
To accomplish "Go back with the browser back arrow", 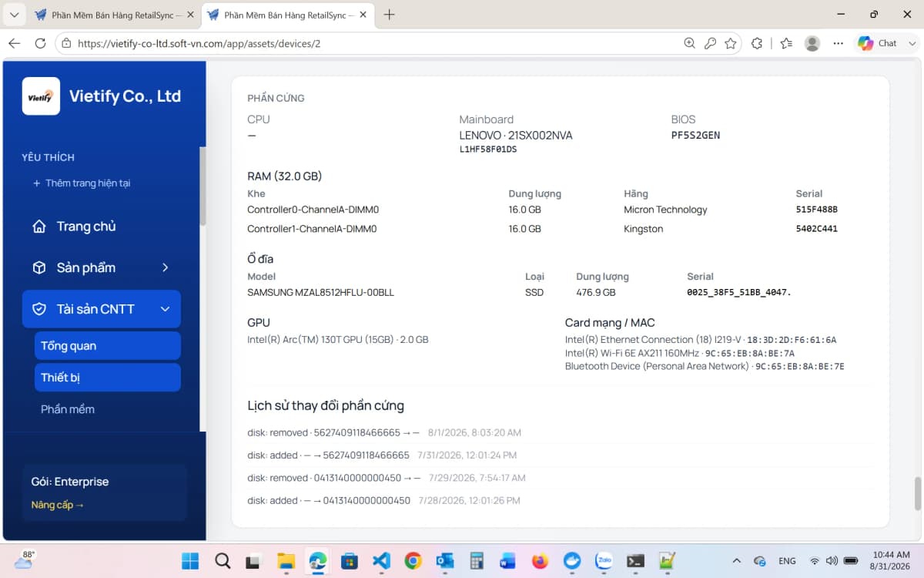I will 14,43.
